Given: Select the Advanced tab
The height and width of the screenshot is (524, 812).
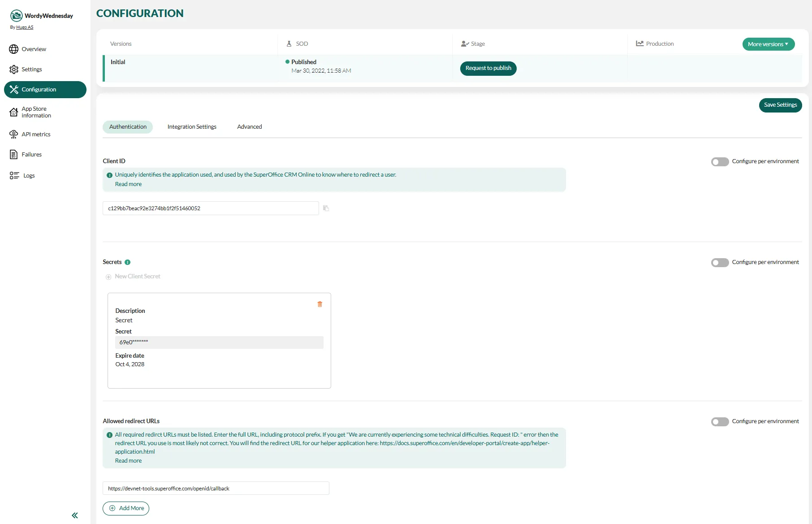Looking at the screenshot, I should coord(249,127).
